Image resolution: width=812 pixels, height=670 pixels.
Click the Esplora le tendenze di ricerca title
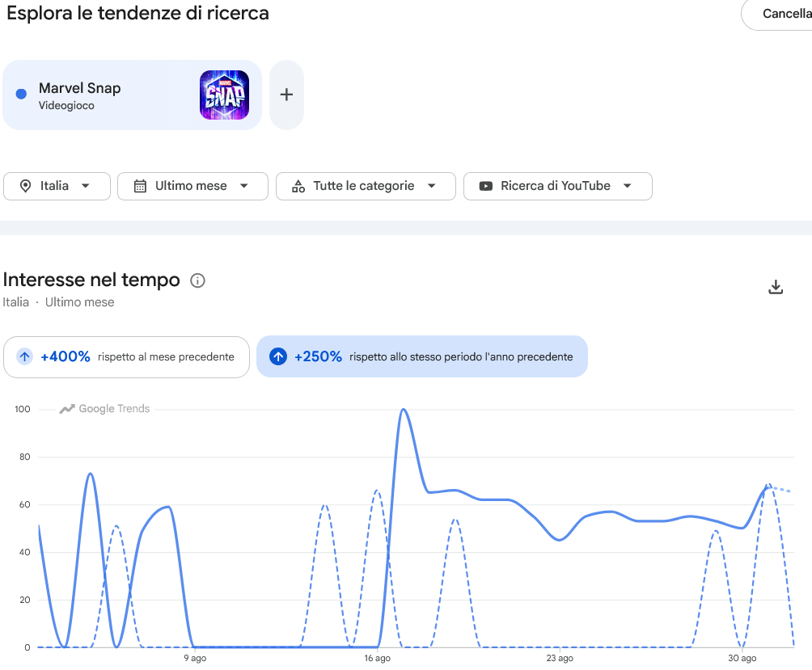click(137, 14)
